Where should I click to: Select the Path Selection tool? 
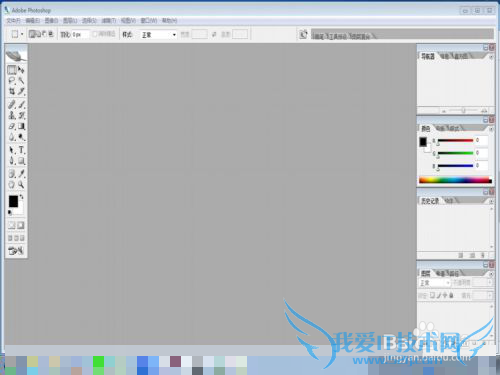(12, 150)
